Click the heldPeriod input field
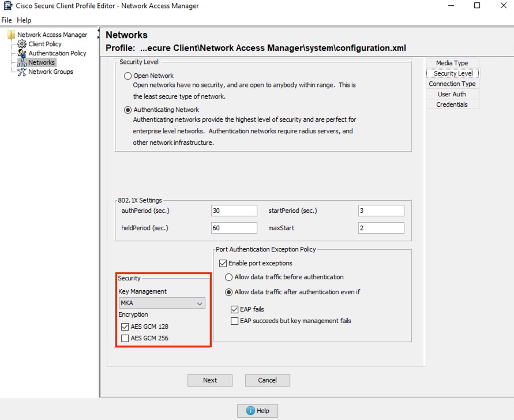This screenshot has height=420, width=514. point(234,228)
